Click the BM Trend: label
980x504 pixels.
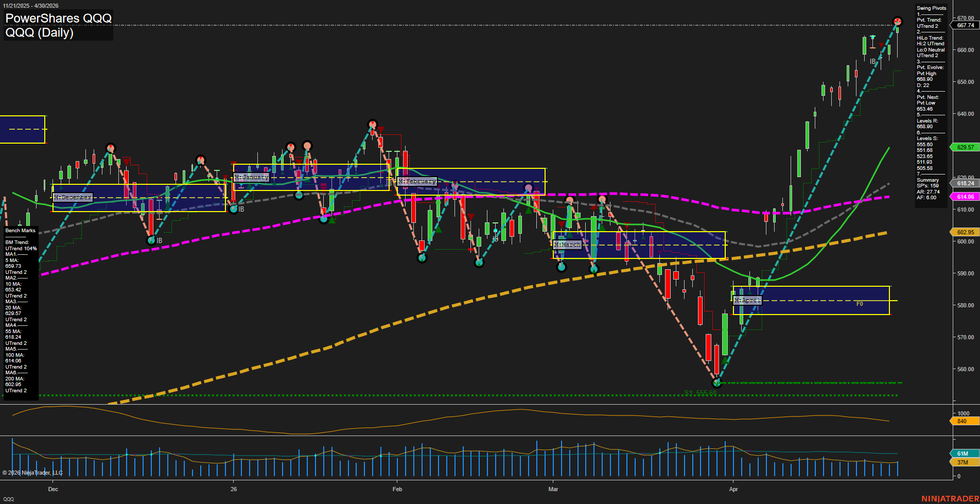tap(17, 242)
